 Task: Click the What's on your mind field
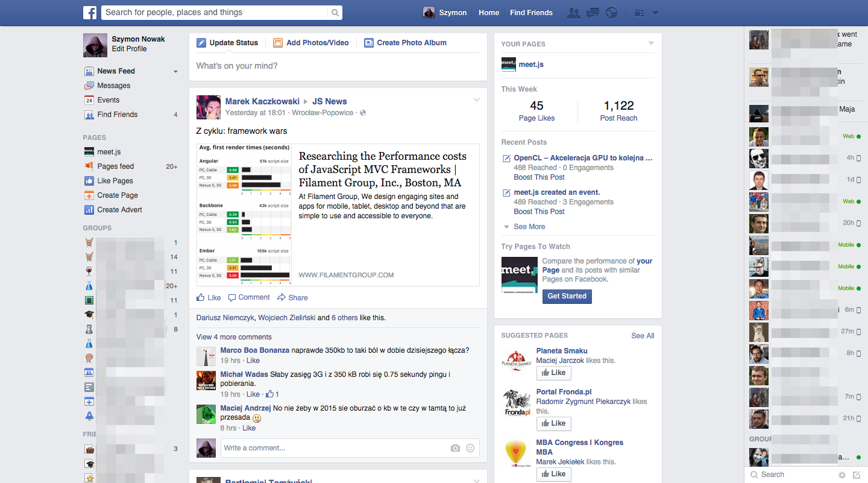(x=338, y=66)
